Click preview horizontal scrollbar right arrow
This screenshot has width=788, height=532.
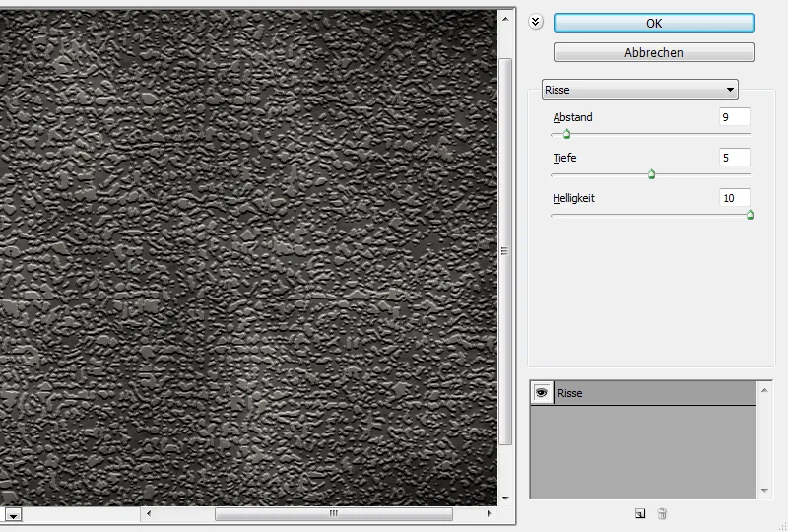click(x=489, y=513)
